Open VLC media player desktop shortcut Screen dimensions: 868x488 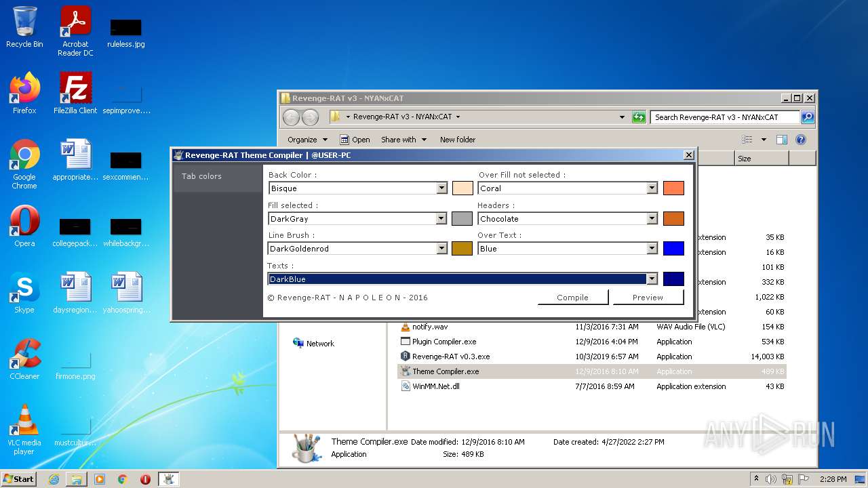(x=24, y=430)
